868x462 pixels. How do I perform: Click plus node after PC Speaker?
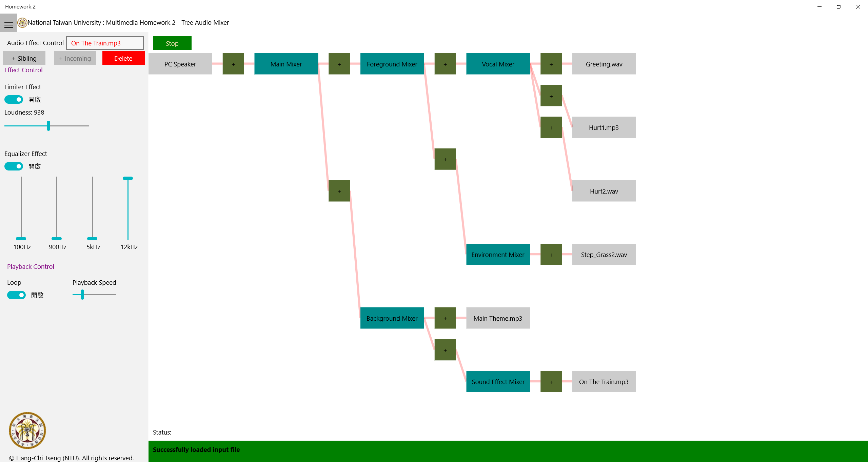pyautogui.click(x=233, y=64)
